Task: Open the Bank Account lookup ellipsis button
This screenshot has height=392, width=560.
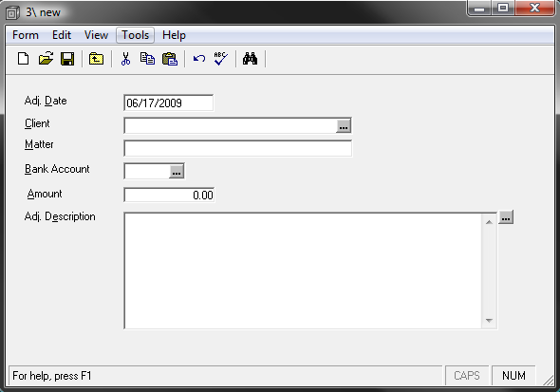Action: (x=177, y=172)
